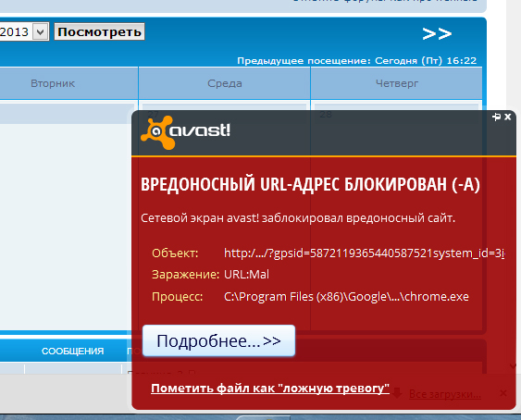
Task: Go to next month with >> arrows
Action: (x=437, y=33)
